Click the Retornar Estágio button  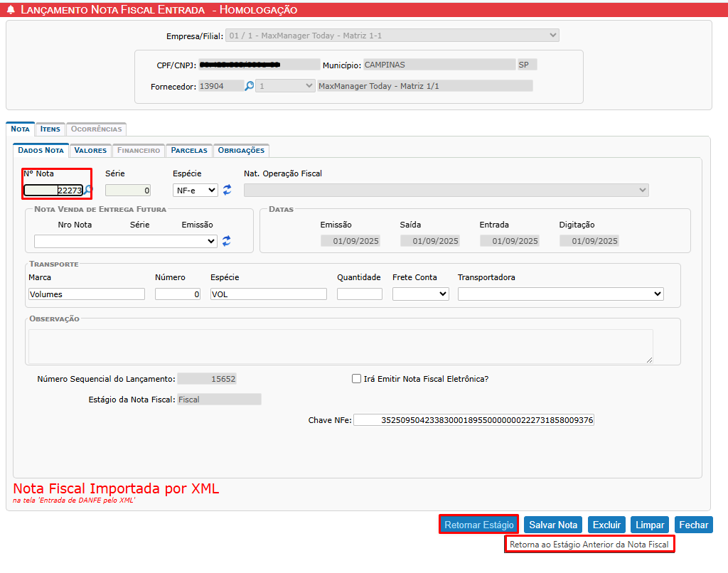478,525
